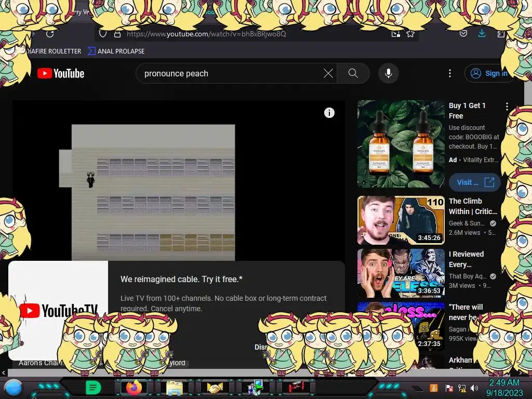Clear the search text with the X
This screenshot has height=399, width=532.
coord(328,73)
